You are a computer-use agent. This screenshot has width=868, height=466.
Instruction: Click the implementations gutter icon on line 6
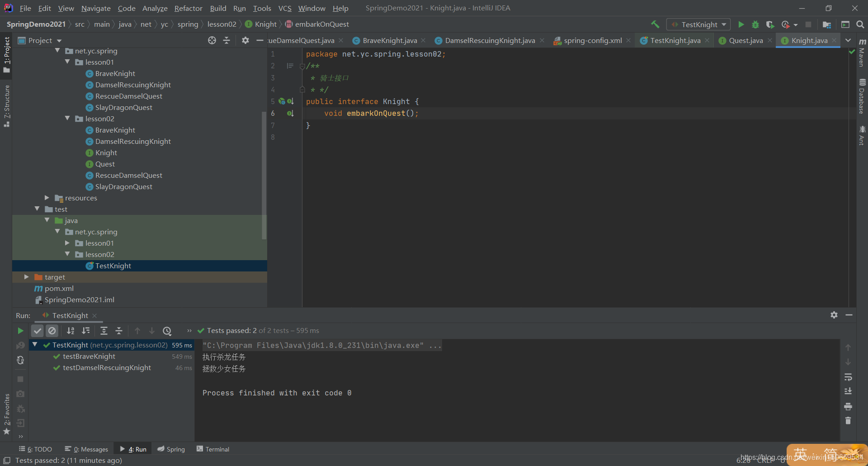click(x=290, y=113)
